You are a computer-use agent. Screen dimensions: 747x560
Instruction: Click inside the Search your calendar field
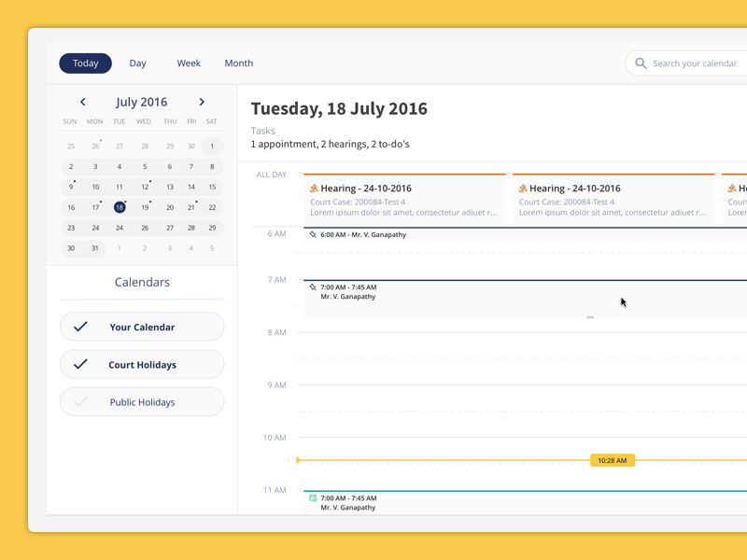point(696,63)
